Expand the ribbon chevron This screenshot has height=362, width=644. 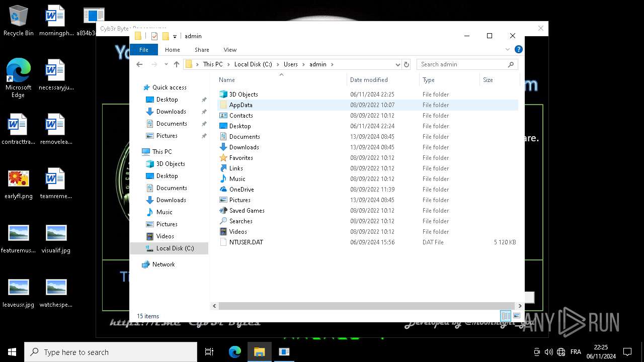508,49
